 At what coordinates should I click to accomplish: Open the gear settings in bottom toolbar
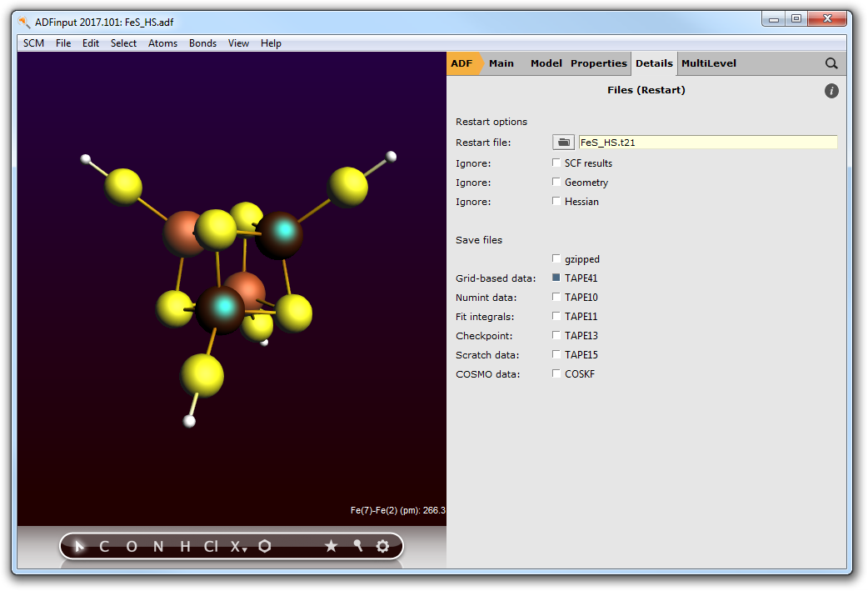(382, 546)
